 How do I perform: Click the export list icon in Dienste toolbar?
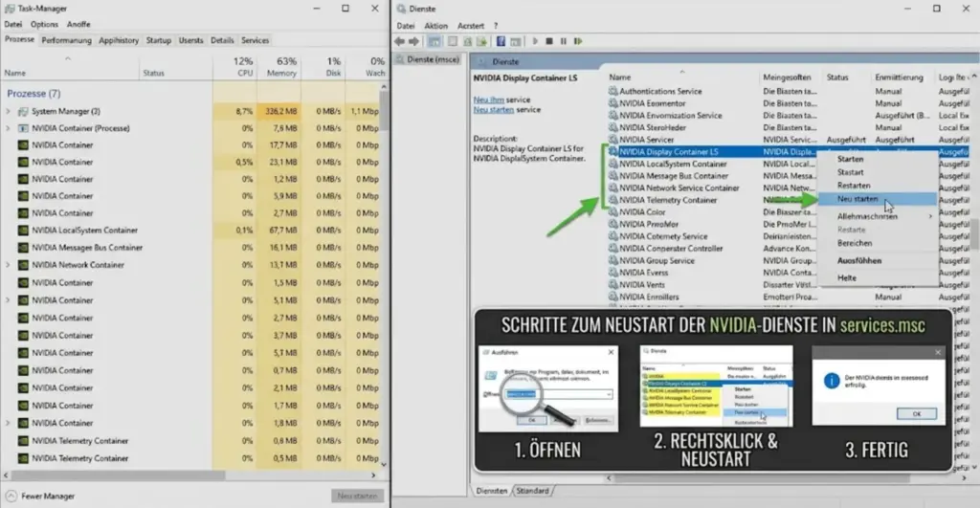point(481,41)
